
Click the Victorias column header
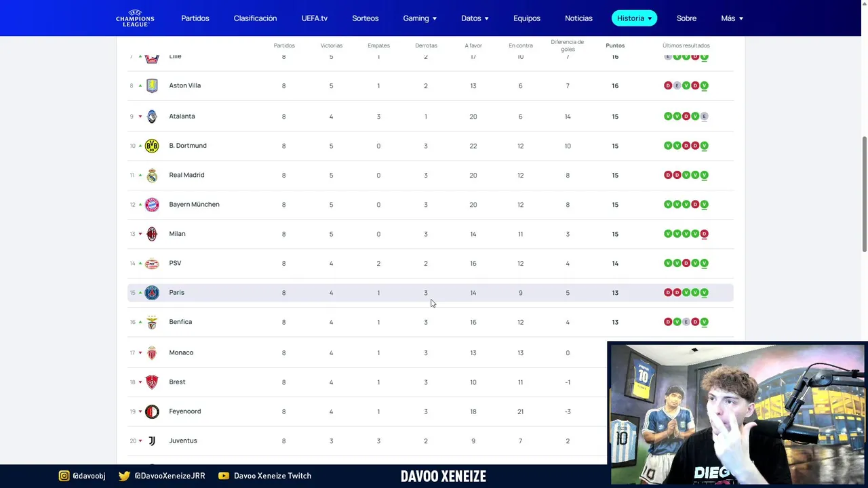[332, 45]
